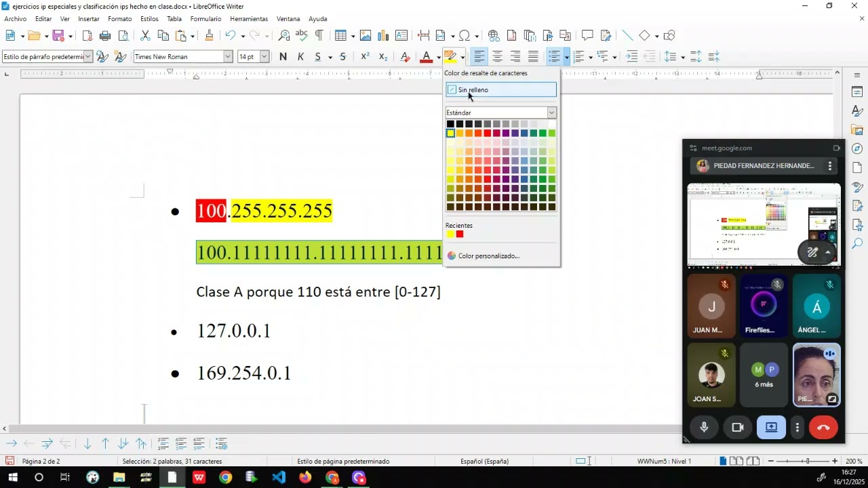Viewport: 868px width, 488px height.
Task: Expand the insert table dropdown arrow
Action: (353, 36)
